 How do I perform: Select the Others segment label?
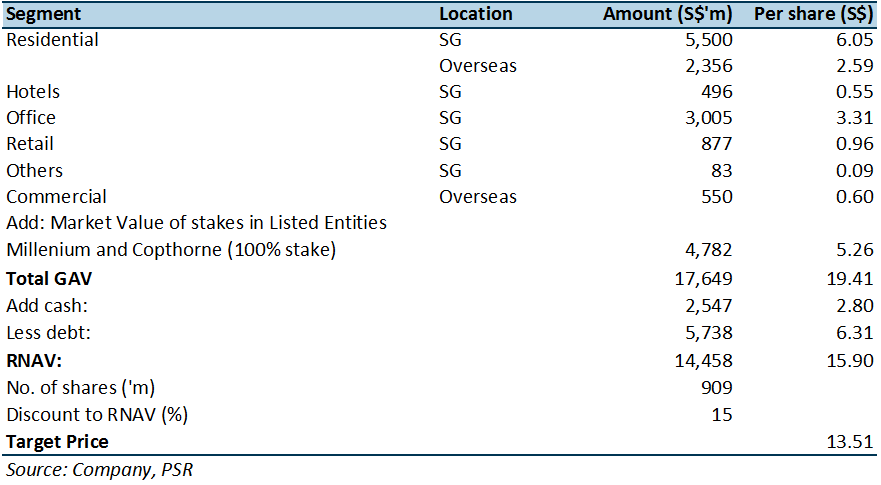point(34,170)
